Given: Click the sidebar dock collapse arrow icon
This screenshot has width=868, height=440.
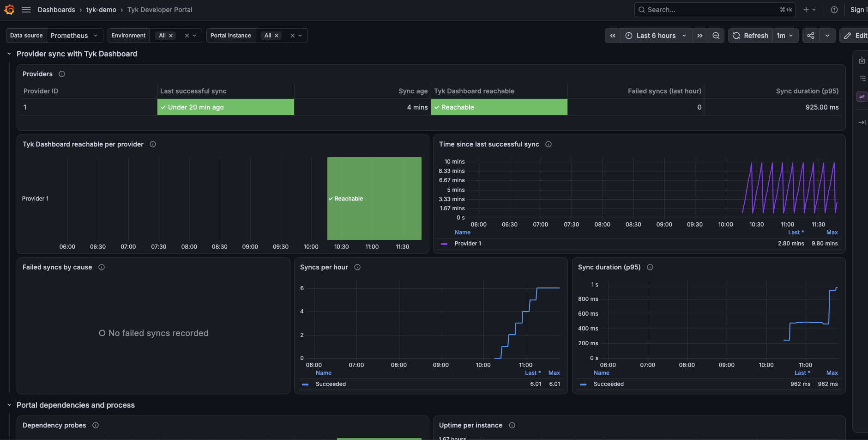Looking at the screenshot, I should coord(862,122).
